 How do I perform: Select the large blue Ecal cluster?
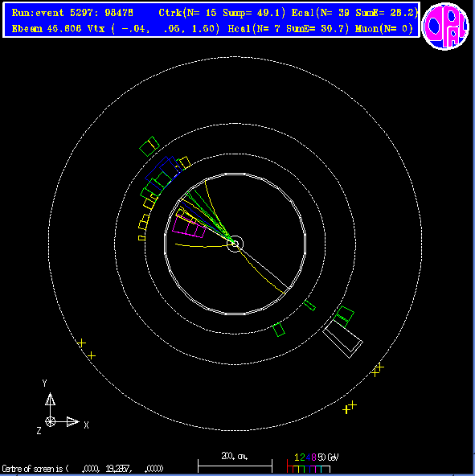162,173
